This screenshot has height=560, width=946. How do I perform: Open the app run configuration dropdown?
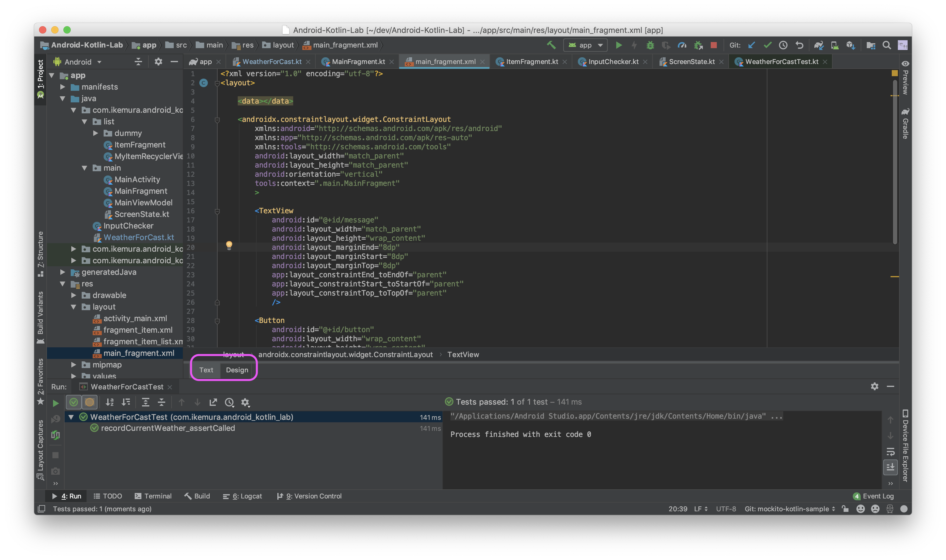[x=585, y=45]
